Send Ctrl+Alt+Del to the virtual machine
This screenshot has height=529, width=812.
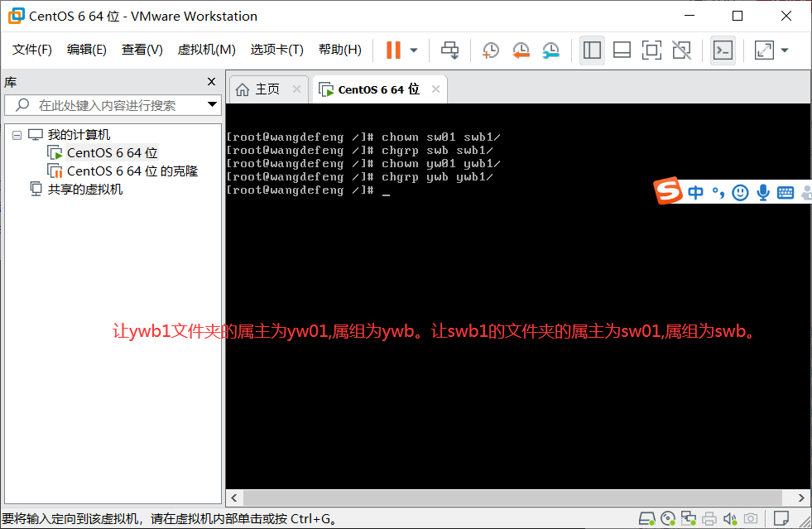click(x=449, y=50)
